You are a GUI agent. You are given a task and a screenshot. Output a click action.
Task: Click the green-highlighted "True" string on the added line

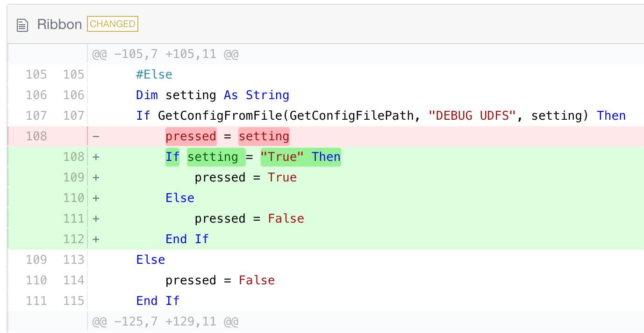pos(282,157)
